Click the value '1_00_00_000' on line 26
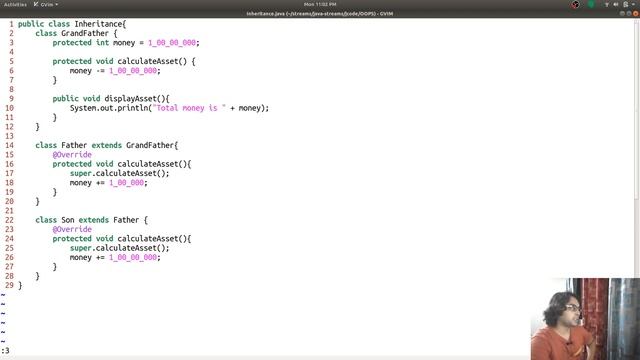The height and width of the screenshot is (360, 640). 133,258
